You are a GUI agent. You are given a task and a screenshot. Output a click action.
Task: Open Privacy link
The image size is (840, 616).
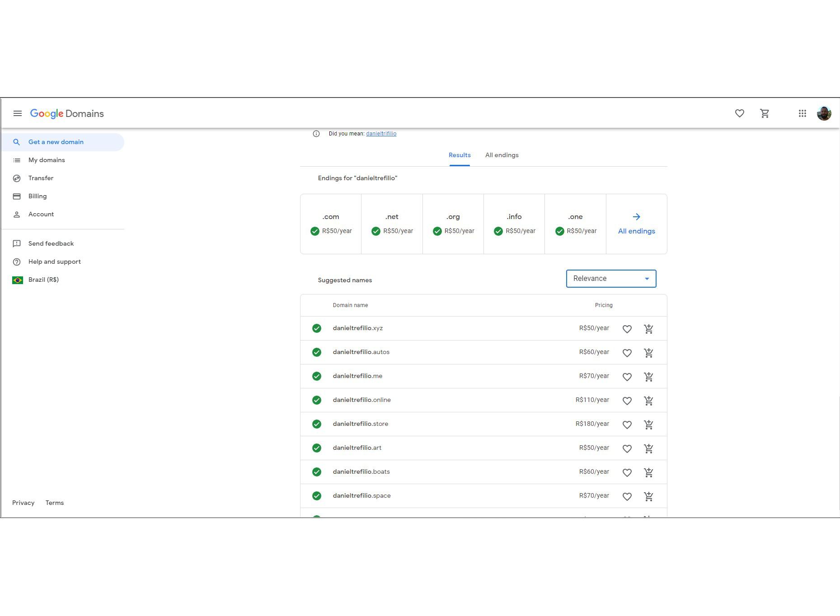pyautogui.click(x=23, y=503)
